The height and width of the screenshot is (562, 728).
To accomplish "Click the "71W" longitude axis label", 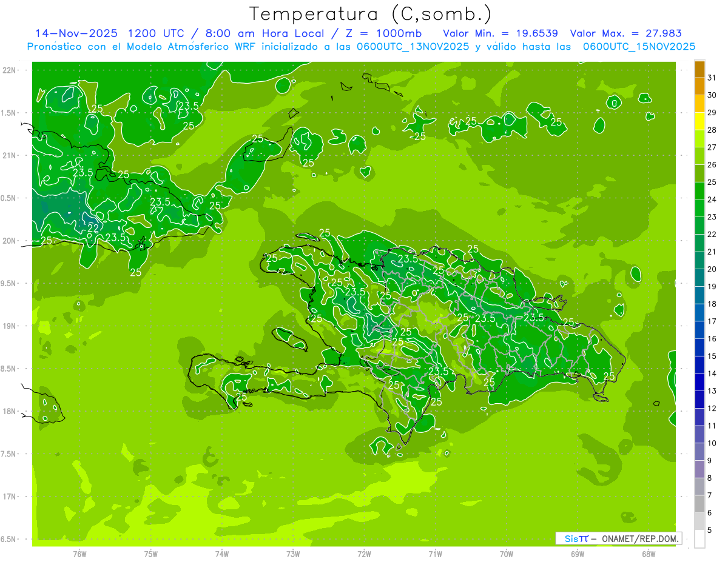I will pos(435,554).
